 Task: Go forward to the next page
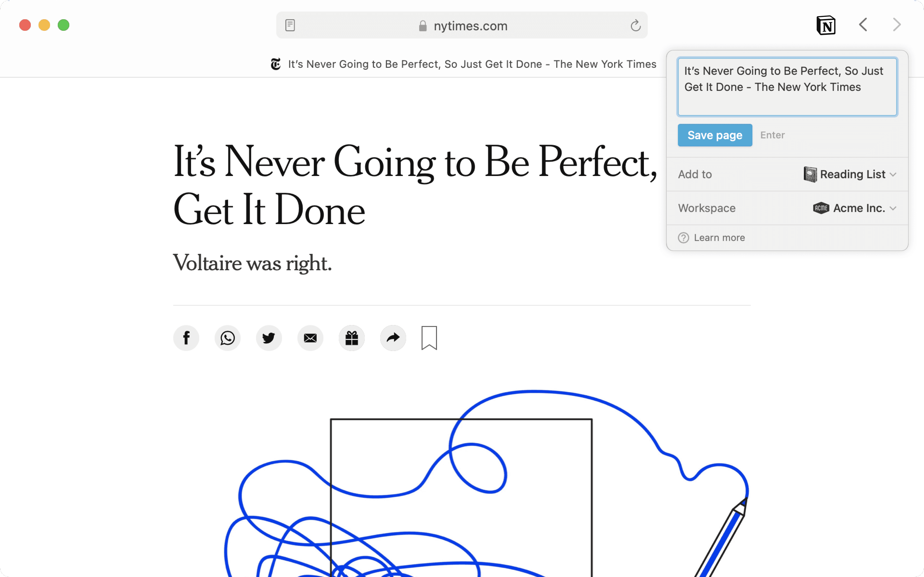[x=897, y=25]
